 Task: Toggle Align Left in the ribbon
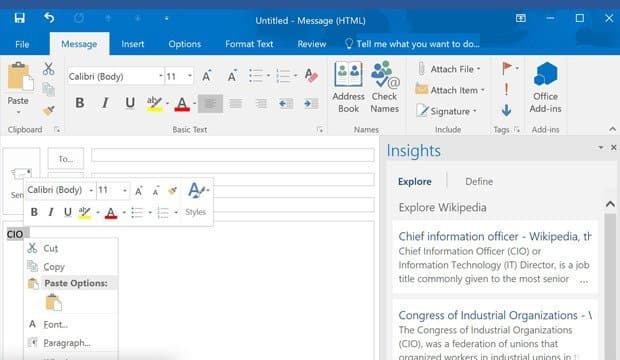pos(210,104)
